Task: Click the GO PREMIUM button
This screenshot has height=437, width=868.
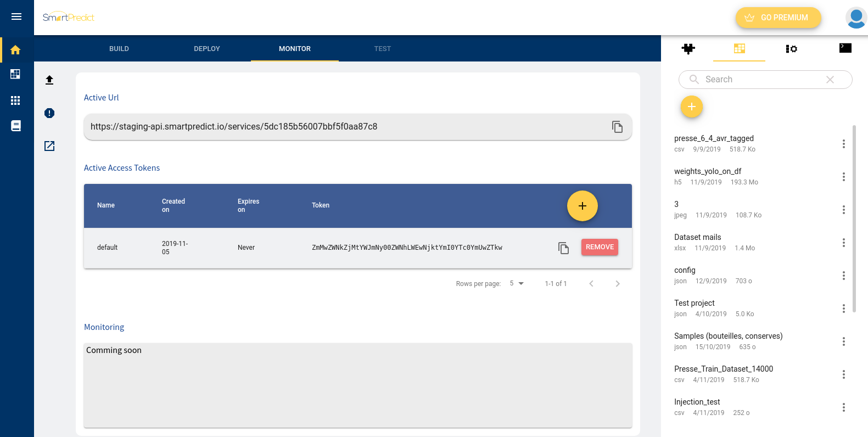Action: coord(778,18)
